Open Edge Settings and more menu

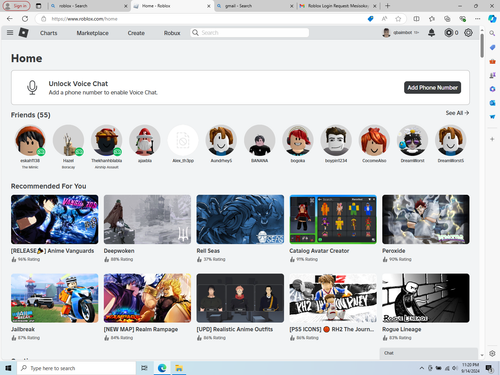point(478,19)
